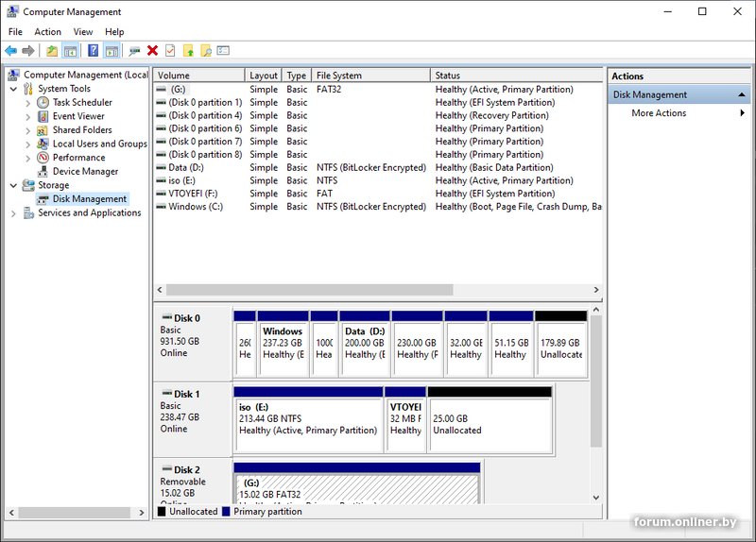The height and width of the screenshot is (542, 756).
Task: Expand the Shared Folders tree node
Action: pyautogui.click(x=28, y=130)
